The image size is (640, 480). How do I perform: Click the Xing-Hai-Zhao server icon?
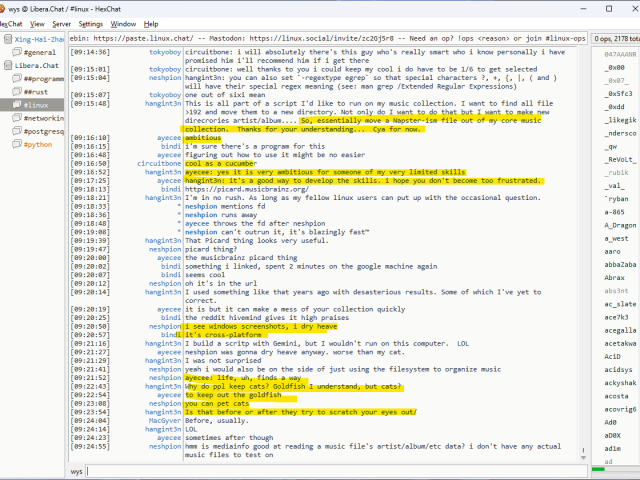click(x=7, y=38)
